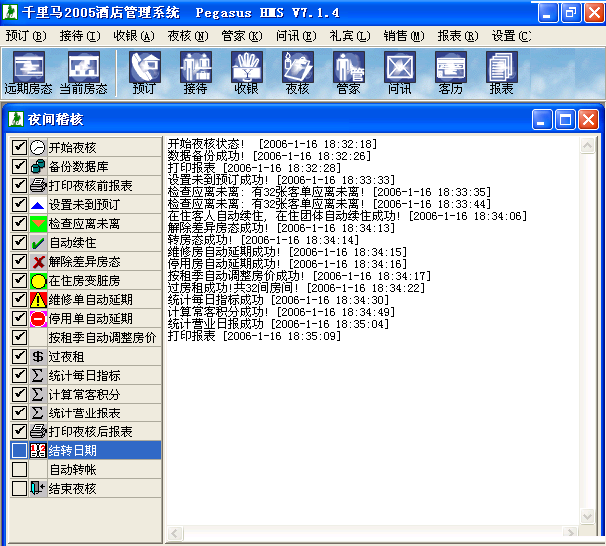Toggle the 打印夜核前报表 checkbox
Viewport: 606px width, 546px height.
19,185
